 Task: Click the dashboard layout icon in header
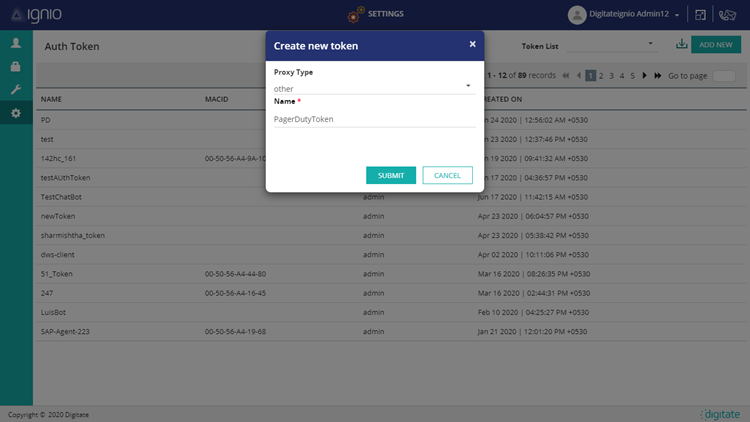click(701, 15)
